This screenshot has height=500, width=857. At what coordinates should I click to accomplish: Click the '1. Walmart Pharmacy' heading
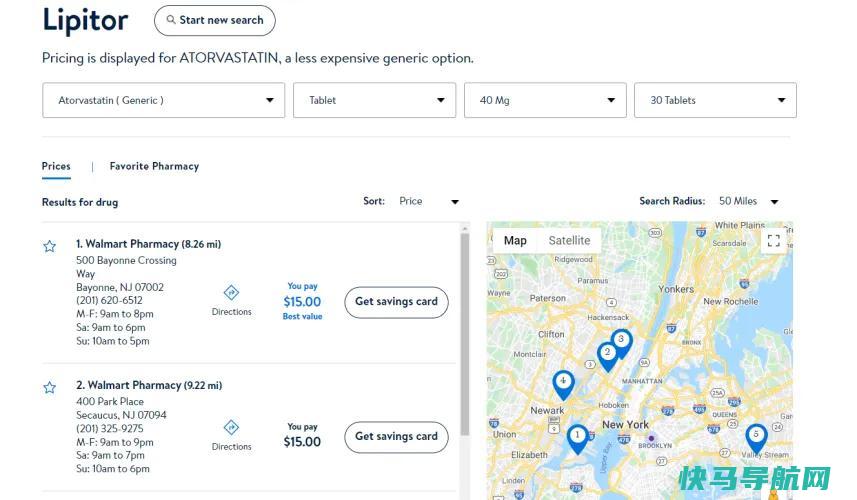tap(149, 244)
